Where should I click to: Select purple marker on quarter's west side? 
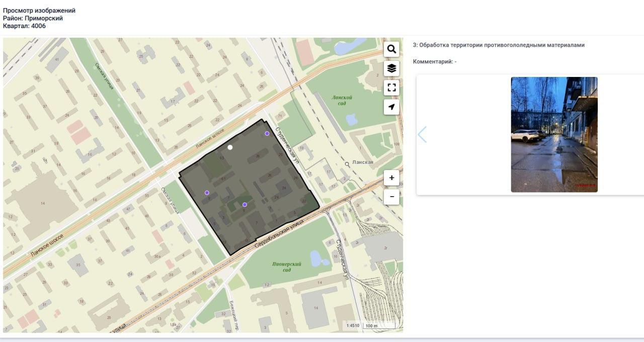[207, 193]
